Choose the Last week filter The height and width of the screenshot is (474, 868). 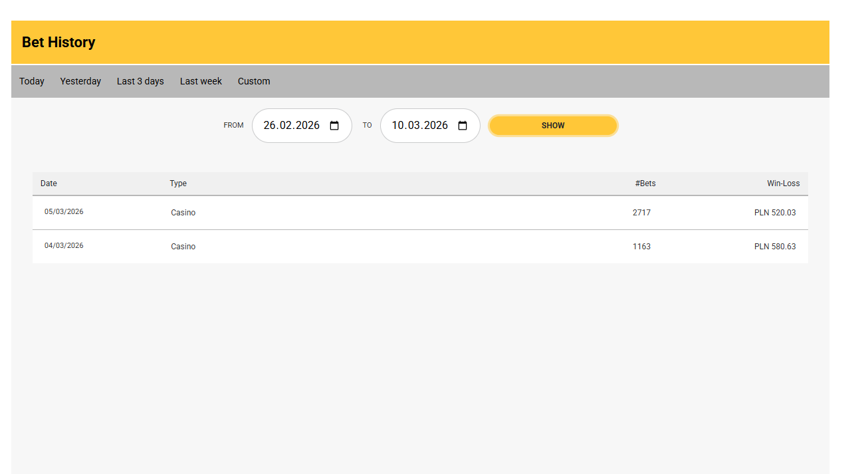click(201, 81)
